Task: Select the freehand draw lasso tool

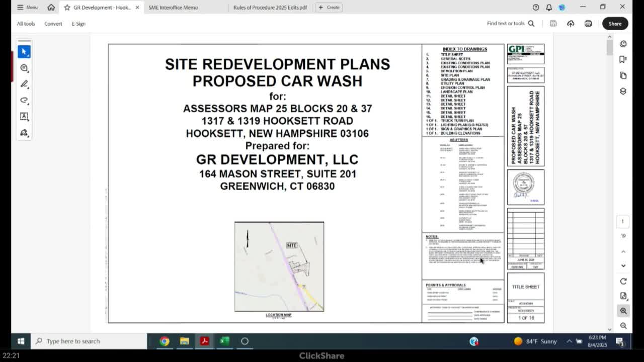Action: (24, 100)
